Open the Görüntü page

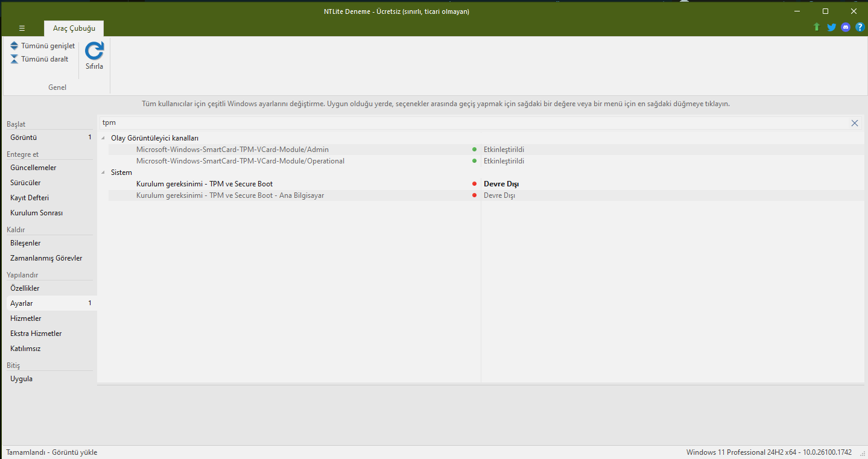pyautogui.click(x=50, y=138)
